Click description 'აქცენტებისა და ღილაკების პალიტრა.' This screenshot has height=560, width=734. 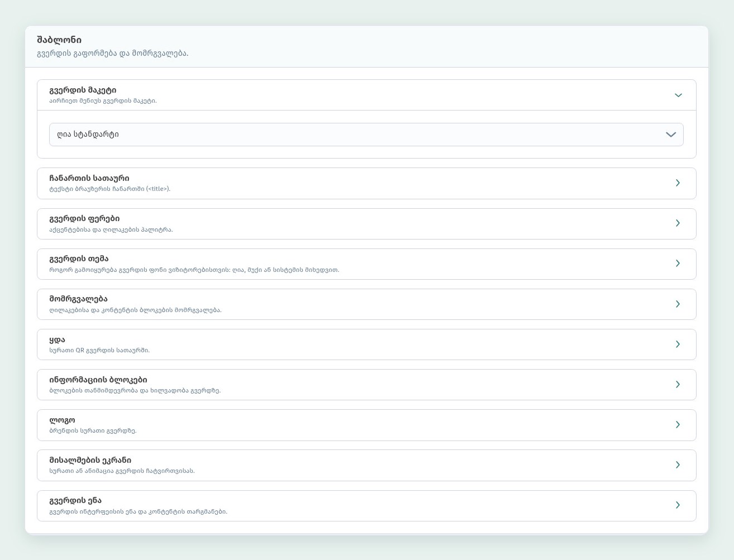point(111,230)
